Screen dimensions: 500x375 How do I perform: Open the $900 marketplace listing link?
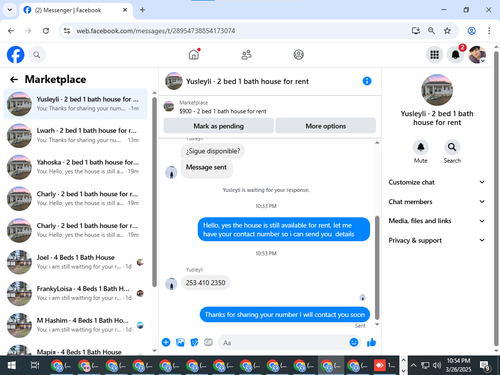(x=223, y=111)
